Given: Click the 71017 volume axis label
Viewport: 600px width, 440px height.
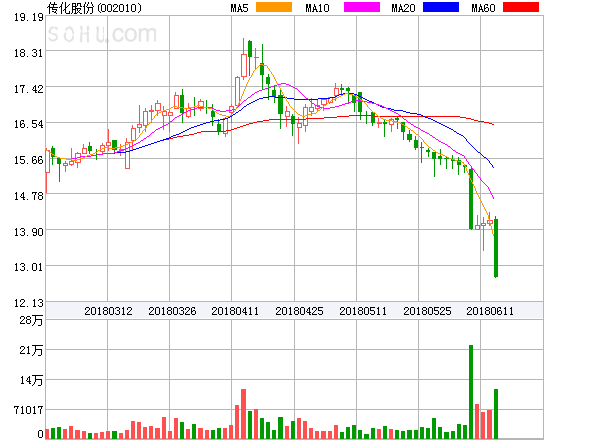Looking at the screenshot, I should click(x=29, y=410).
